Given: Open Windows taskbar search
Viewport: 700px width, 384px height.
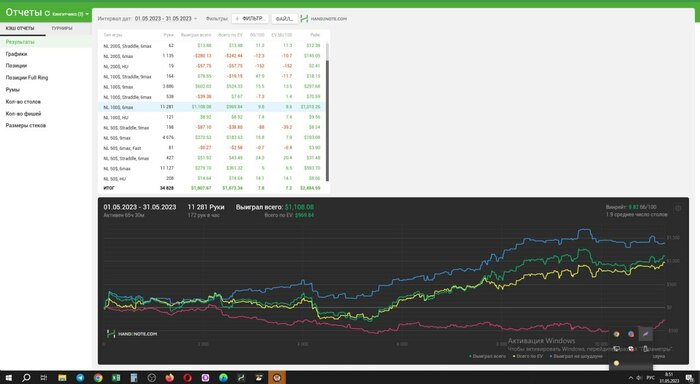Looking at the screenshot, I should (x=26, y=378).
